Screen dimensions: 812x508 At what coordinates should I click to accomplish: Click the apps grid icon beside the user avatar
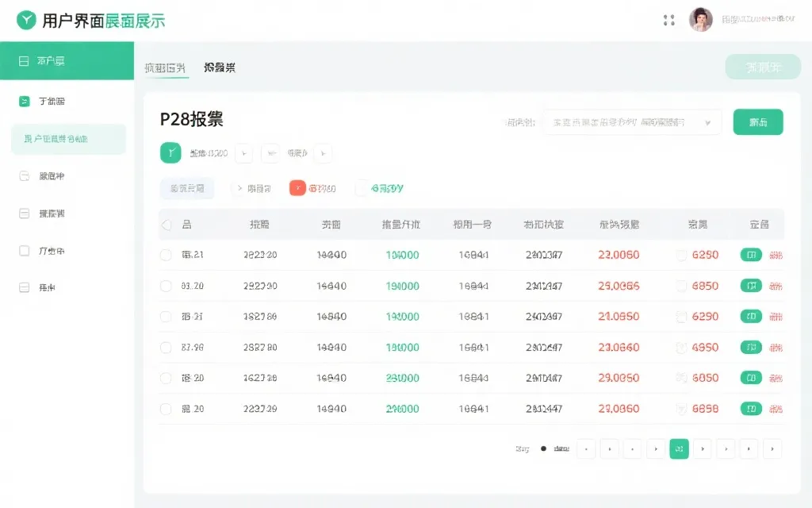point(669,20)
